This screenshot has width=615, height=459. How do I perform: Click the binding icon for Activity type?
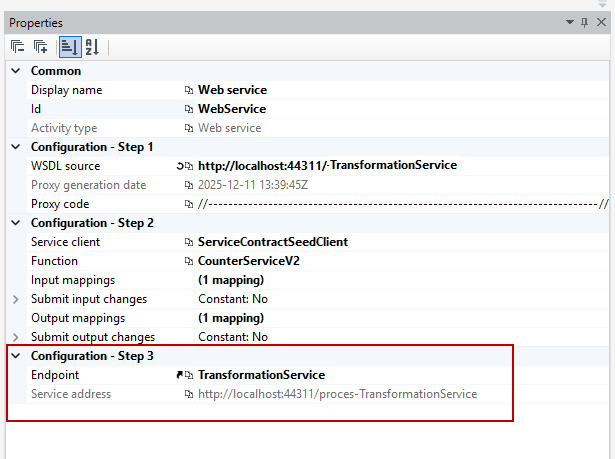[189, 128]
